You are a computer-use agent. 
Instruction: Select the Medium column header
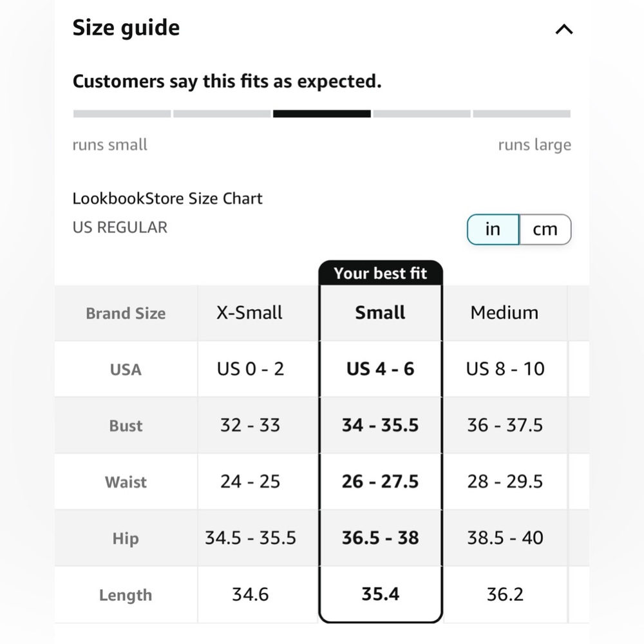point(505,312)
